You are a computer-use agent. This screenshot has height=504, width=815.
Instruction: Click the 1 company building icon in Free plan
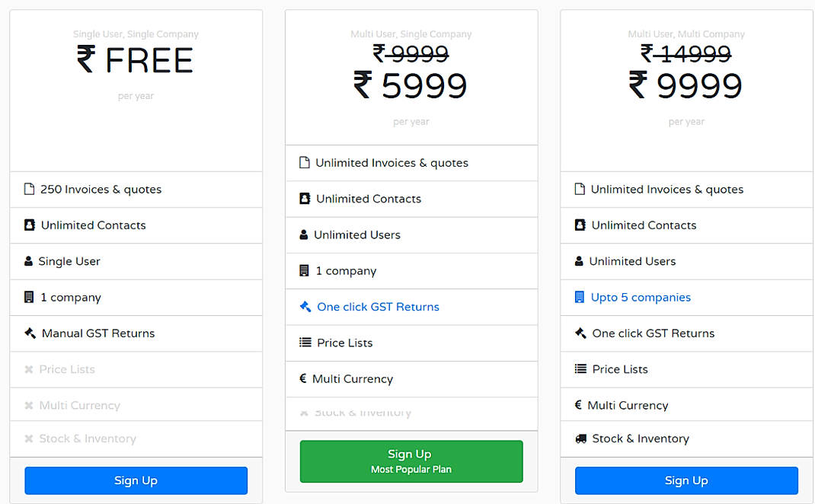pyautogui.click(x=30, y=297)
